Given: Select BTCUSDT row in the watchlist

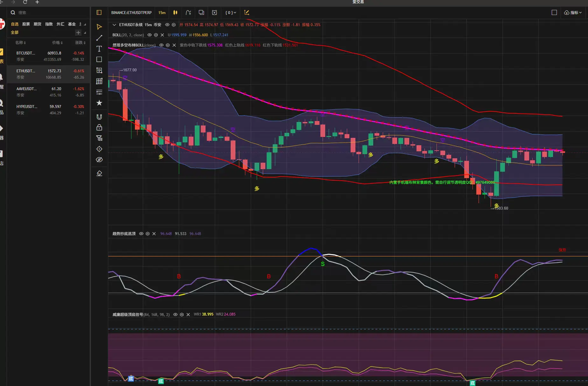Looking at the screenshot, I should (x=48, y=56).
